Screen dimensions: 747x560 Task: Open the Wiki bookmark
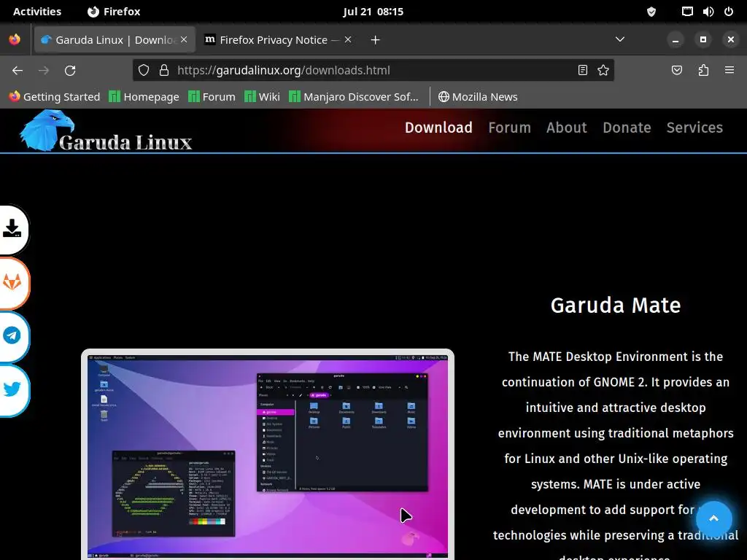tap(262, 97)
